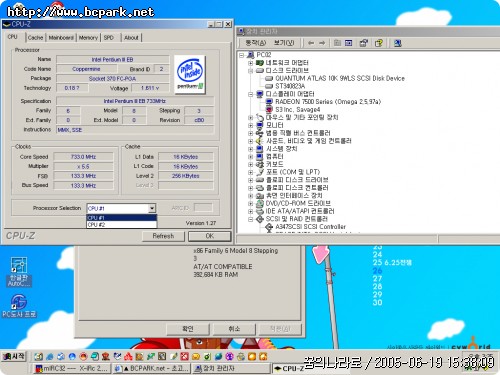Screen dimensions: 500x375
Task: Click the Refresh button in CPU-Z
Action: tap(163, 236)
